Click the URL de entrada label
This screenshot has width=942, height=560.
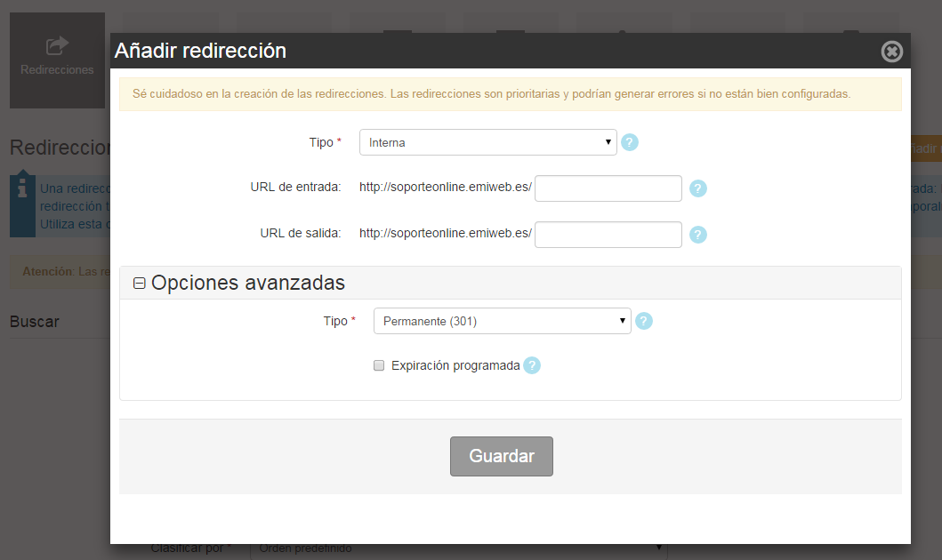(x=295, y=188)
